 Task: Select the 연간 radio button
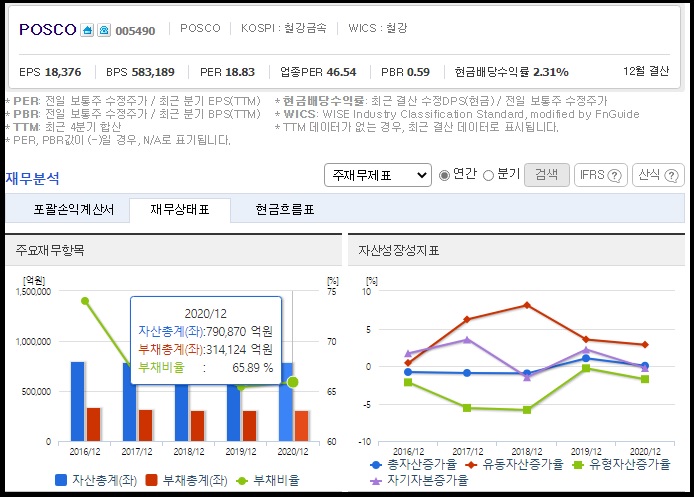(444, 175)
